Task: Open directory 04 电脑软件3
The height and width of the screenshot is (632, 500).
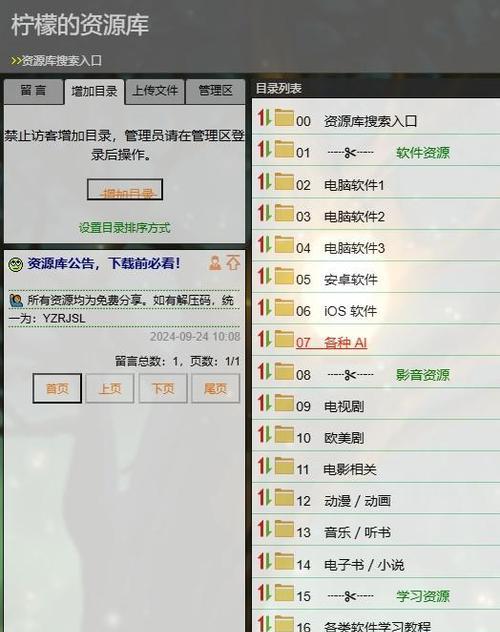Action: point(340,248)
